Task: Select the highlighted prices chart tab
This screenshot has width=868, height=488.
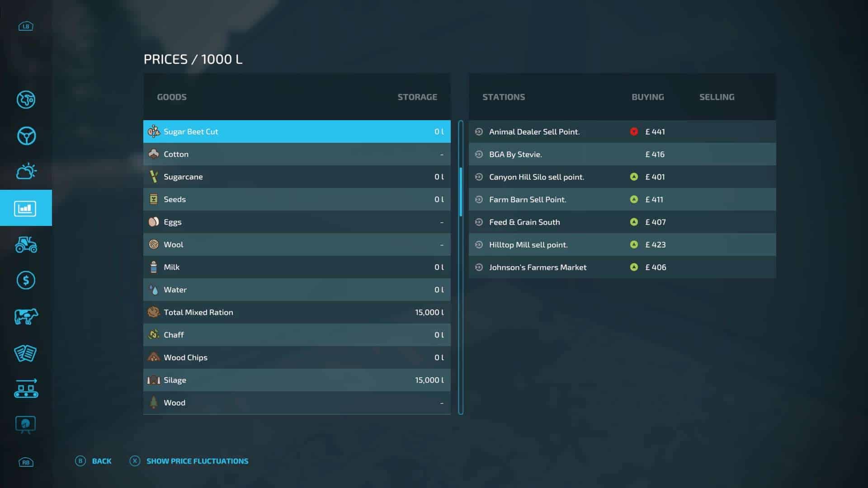Action: 26,208
